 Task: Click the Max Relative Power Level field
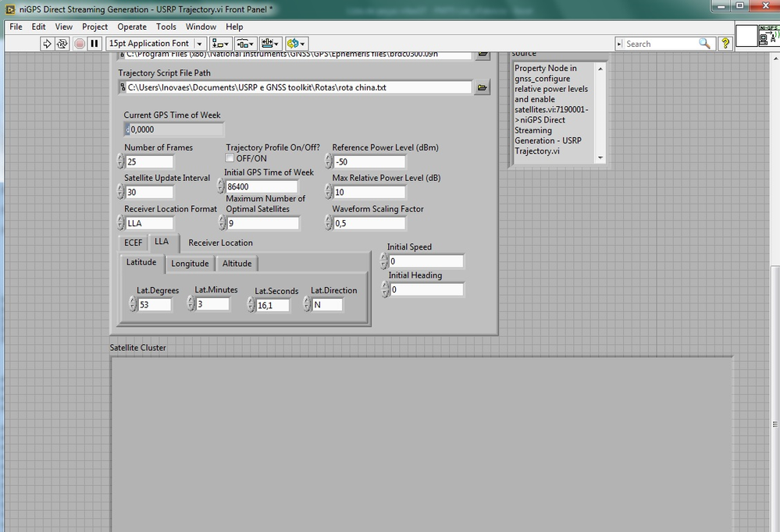tap(369, 192)
